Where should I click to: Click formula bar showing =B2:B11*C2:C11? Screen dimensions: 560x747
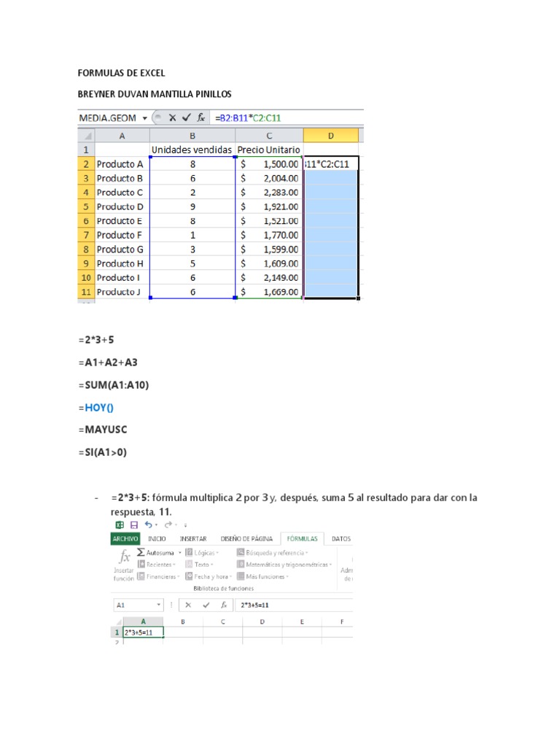pos(287,117)
